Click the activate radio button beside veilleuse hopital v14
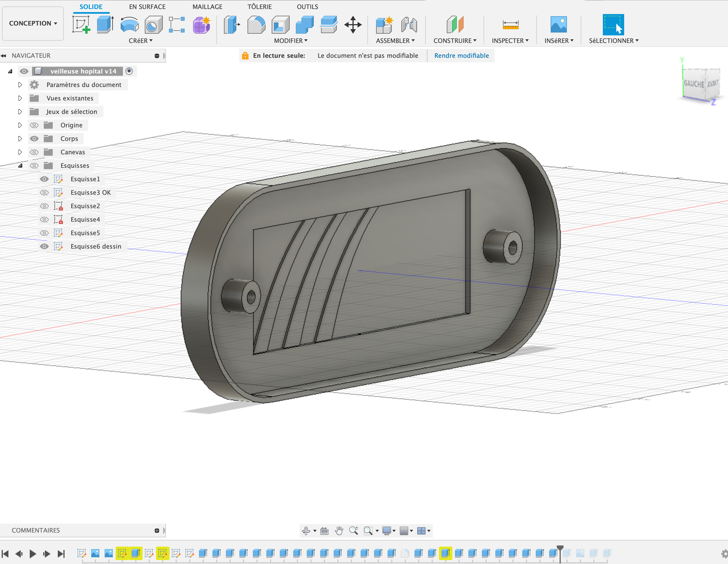The height and width of the screenshot is (564, 728). click(129, 71)
